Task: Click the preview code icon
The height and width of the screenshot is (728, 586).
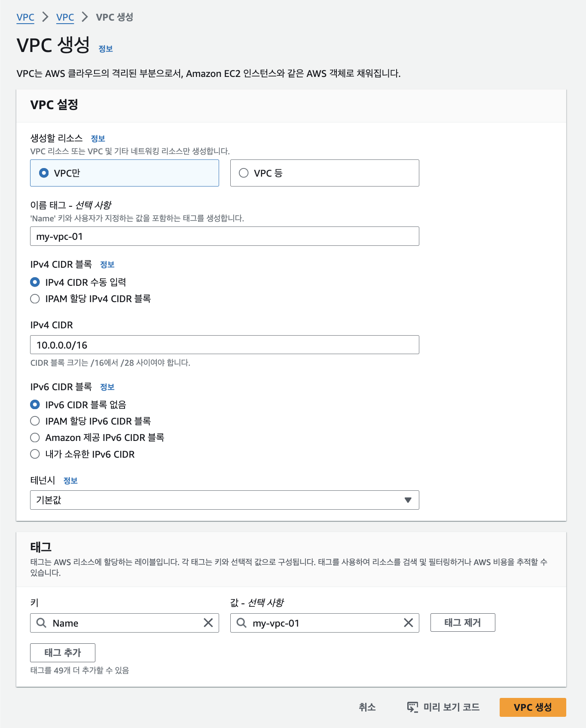Action: pos(412,707)
